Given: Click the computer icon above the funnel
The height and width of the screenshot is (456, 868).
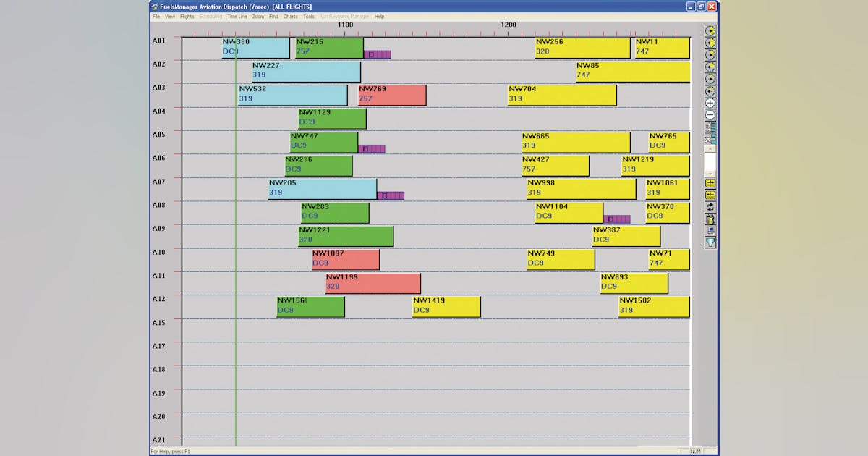Looking at the screenshot, I should coord(710,231).
